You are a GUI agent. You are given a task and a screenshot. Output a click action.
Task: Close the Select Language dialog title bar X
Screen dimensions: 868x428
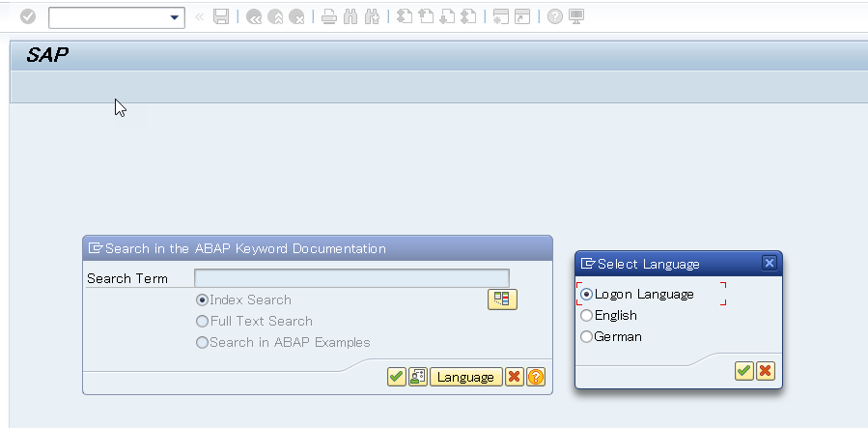point(769,263)
